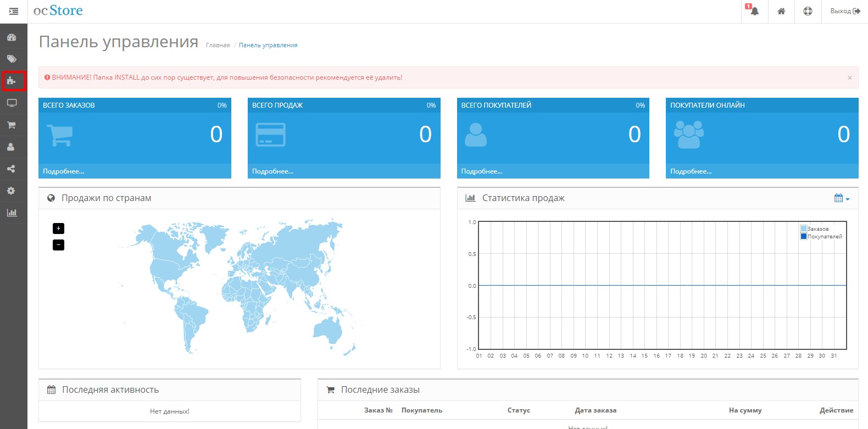Image resolution: width=868 pixels, height=429 pixels.
Task: Click the Заказов legend swatch
Action: (804, 229)
